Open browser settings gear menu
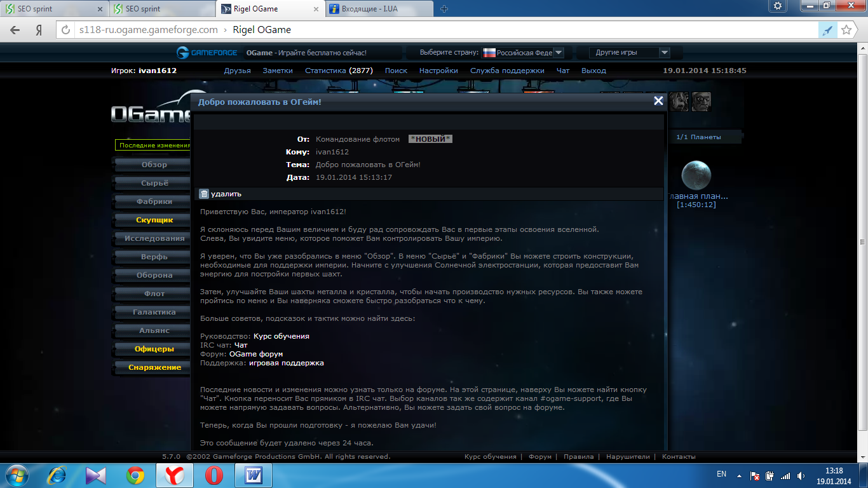The image size is (868, 488). click(778, 6)
